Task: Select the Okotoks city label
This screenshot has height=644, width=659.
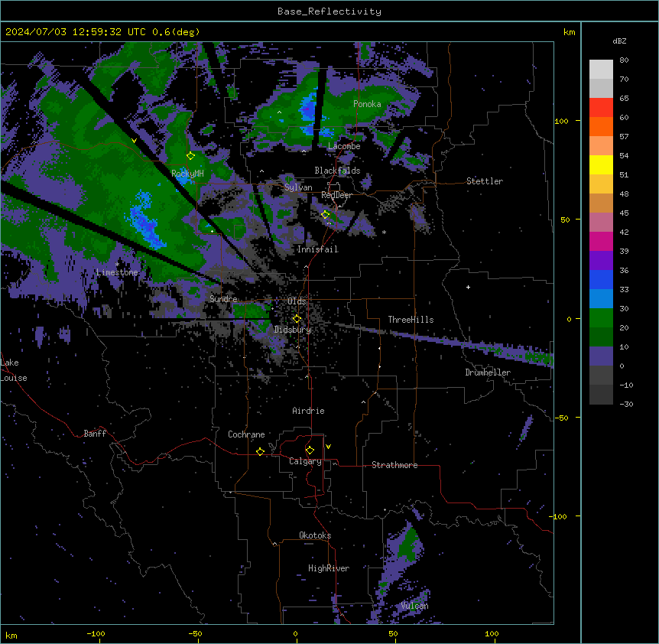Action: click(315, 535)
